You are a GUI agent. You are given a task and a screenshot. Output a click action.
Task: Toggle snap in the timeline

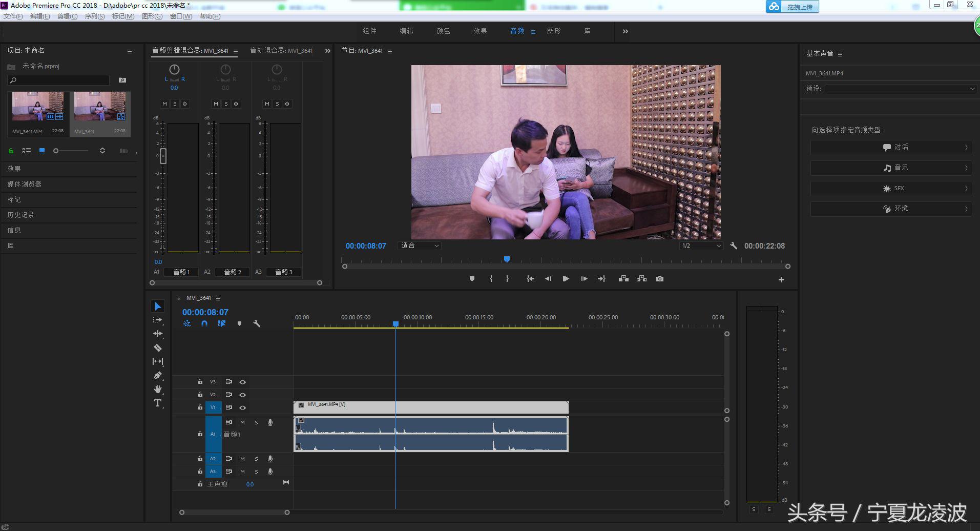tap(204, 323)
